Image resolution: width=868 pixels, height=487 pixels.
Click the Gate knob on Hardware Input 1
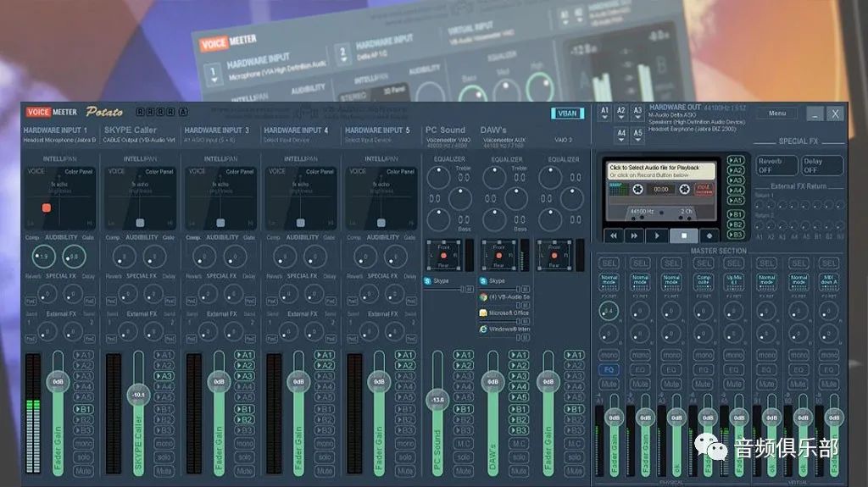click(74, 257)
